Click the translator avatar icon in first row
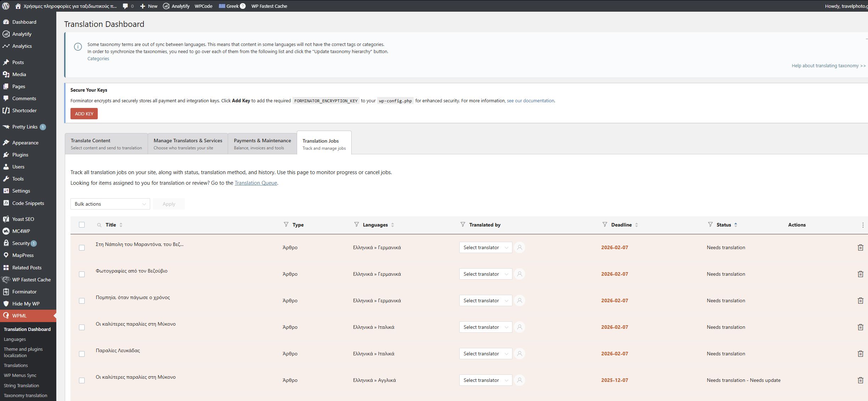 coord(520,247)
